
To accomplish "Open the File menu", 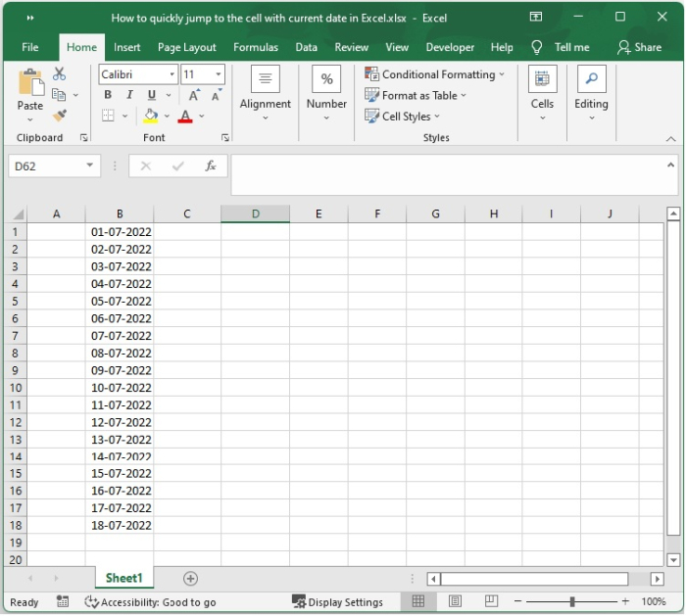I will 30,47.
